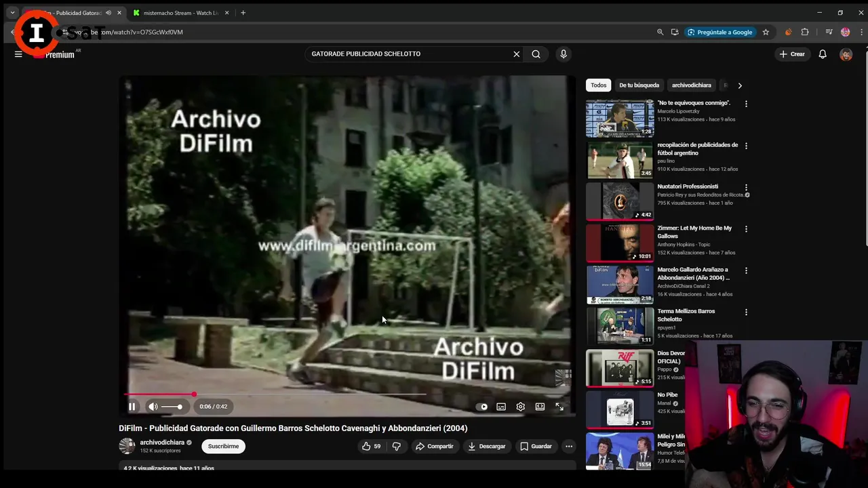The width and height of the screenshot is (868, 488).
Task: Show more filter chips with the arrow
Action: (x=740, y=85)
